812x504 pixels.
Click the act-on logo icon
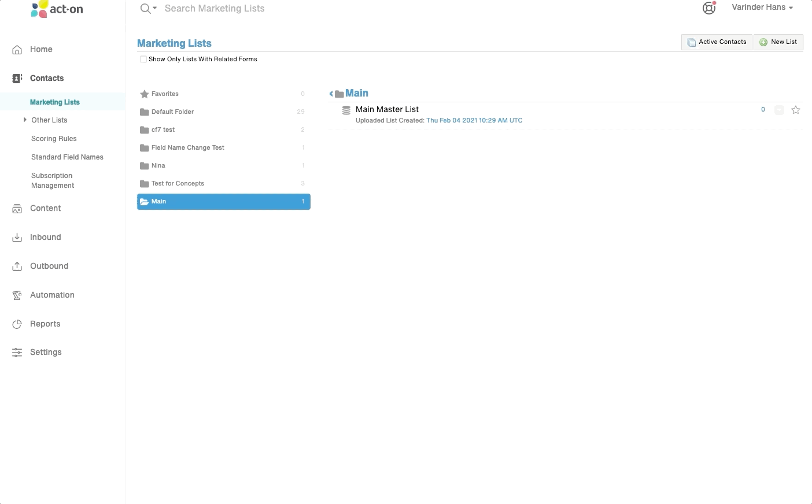39,9
